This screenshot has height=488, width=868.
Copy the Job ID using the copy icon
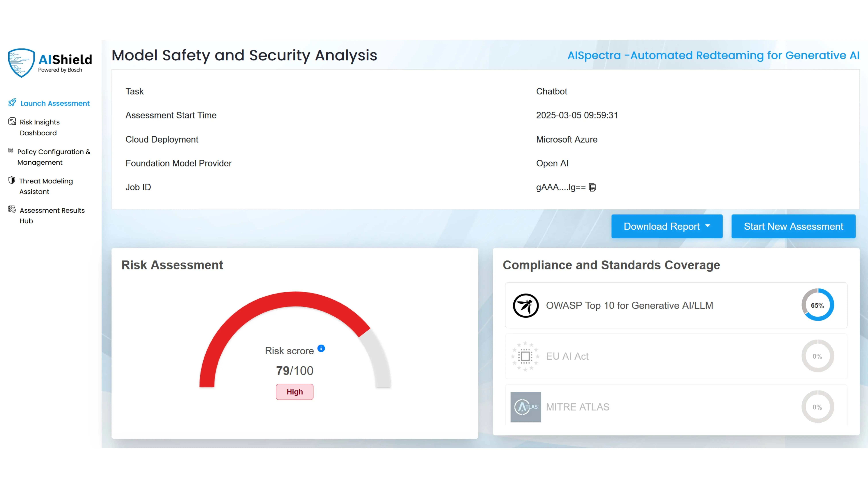[592, 187]
